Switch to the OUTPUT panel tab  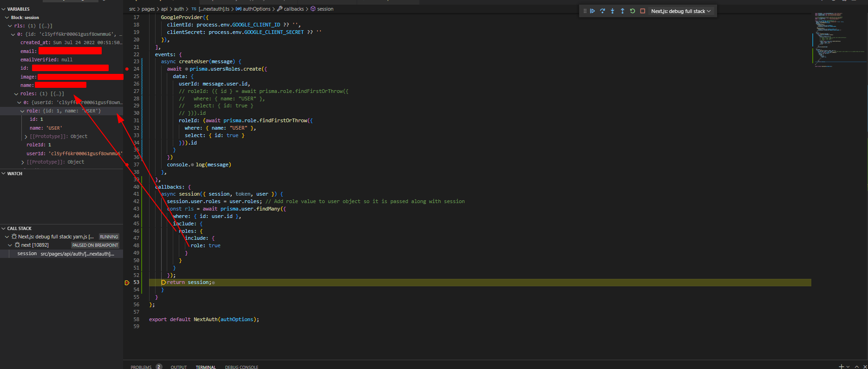[x=178, y=367]
